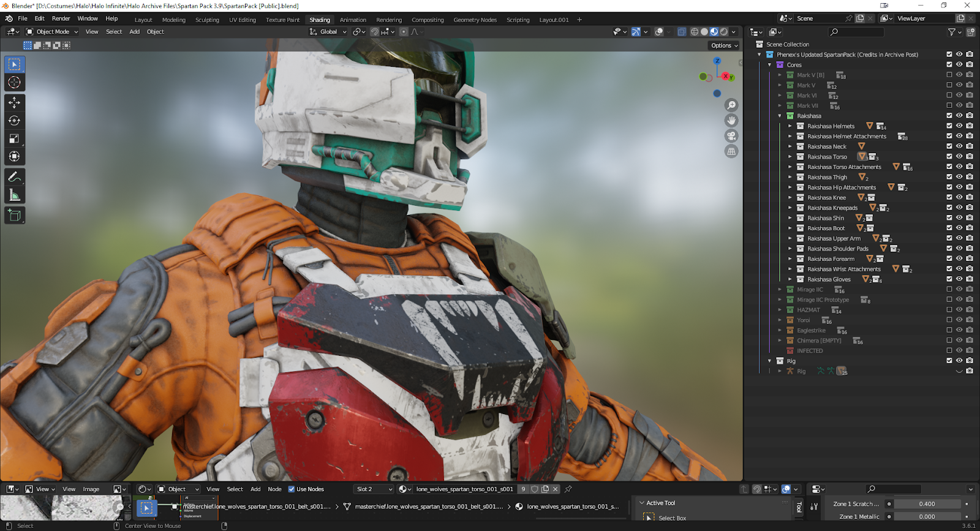Disable Rakshasa Helmets collection checkbox

949,126
